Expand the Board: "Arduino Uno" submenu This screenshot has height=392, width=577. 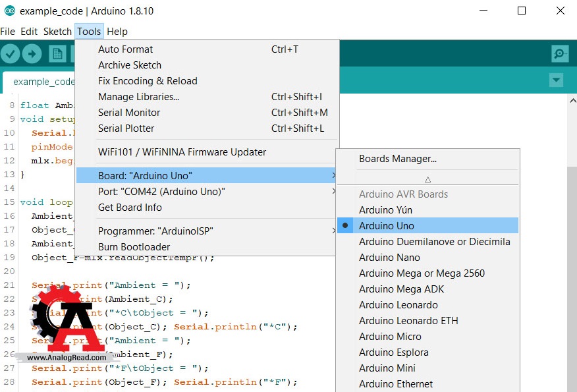pos(206,175)
